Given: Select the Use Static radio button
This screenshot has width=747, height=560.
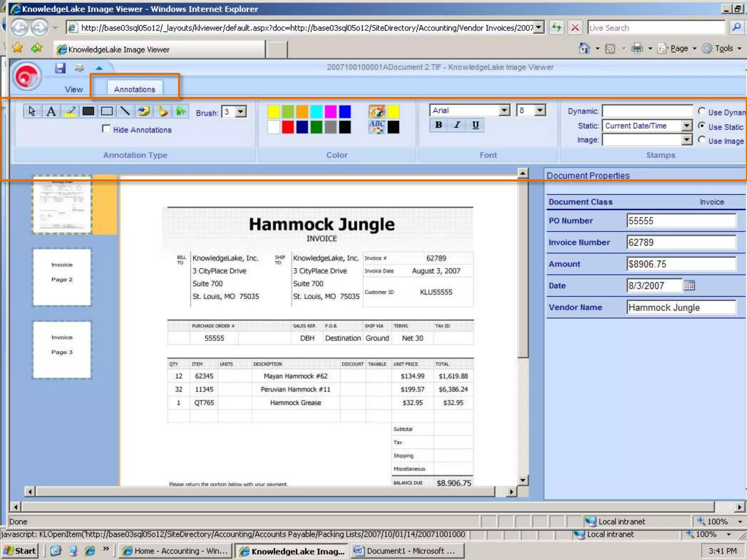Looking at the screenshot, I should [701, 126].
